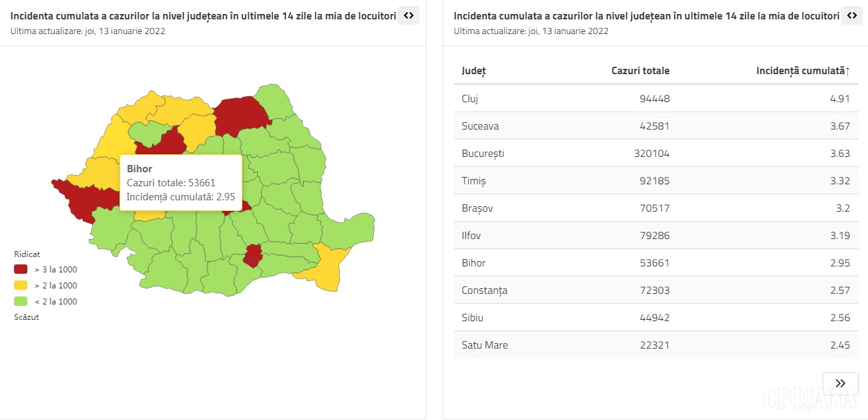This screenshot has width=868, height=420.
Task: Click green legend swatch for < 2 la 1000
Action: tap(21, 302)
